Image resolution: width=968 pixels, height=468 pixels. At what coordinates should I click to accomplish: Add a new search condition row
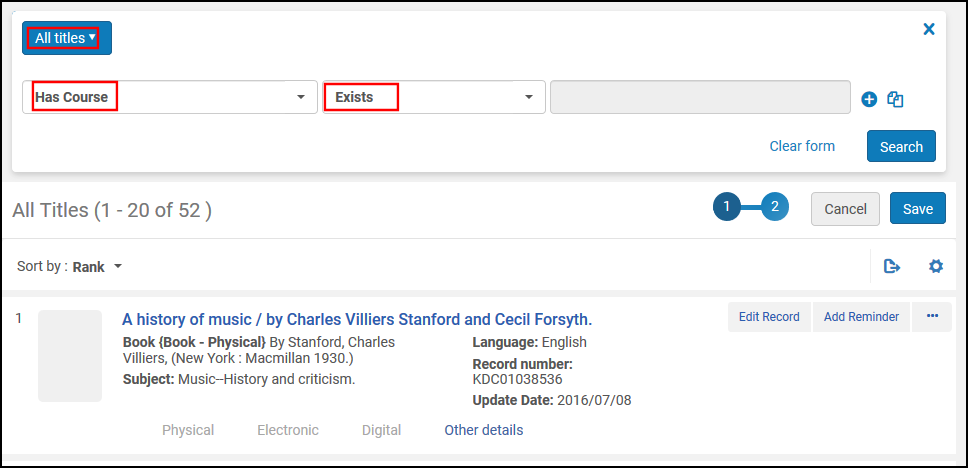pyautogui.click(x=869, y=99)
